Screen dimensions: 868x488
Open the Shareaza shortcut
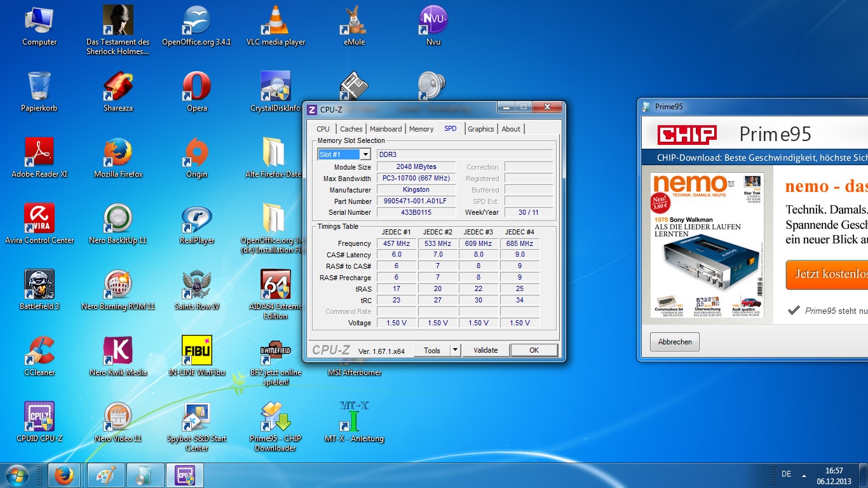118,91
